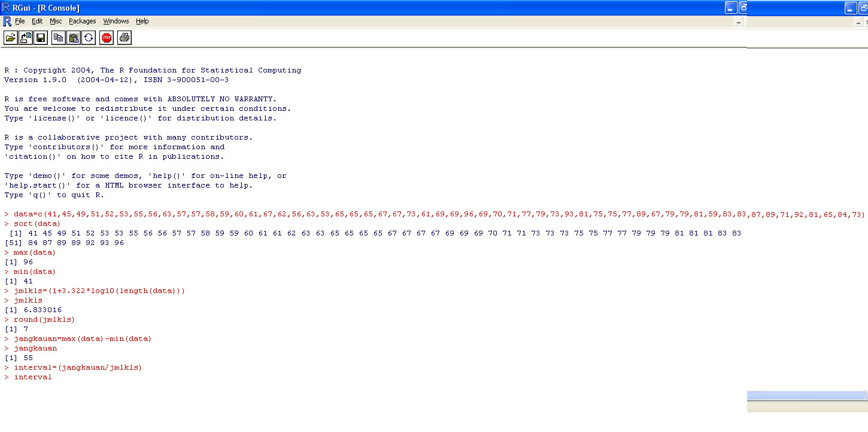
Task: Click the output '[1] 41'
Action: (x=19, y=281)
